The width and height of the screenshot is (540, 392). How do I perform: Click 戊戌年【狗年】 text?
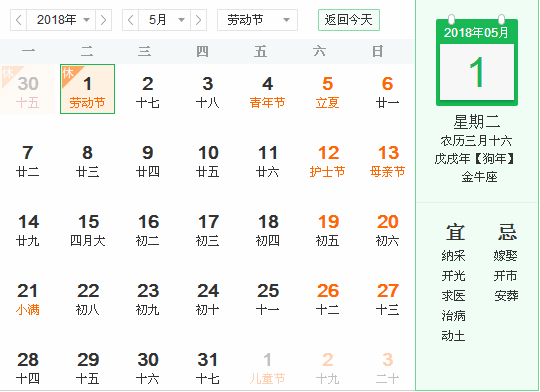(x=476, y=158)
